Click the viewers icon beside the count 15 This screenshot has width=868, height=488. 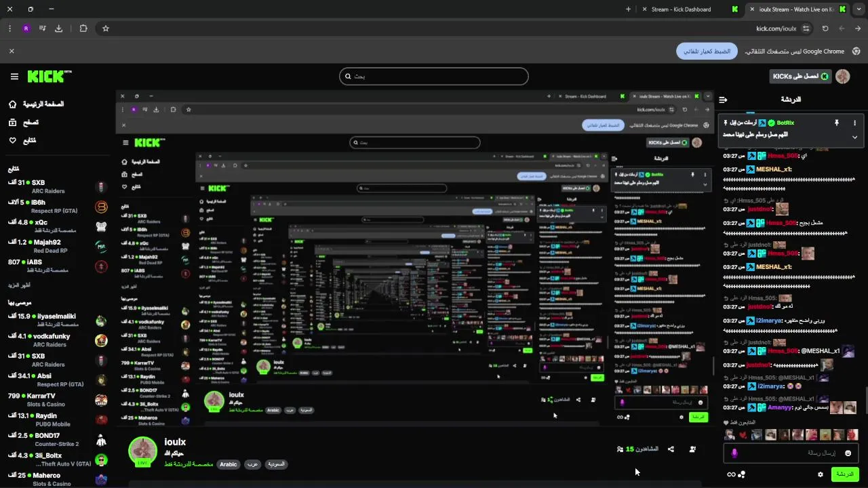coord(620,449)
